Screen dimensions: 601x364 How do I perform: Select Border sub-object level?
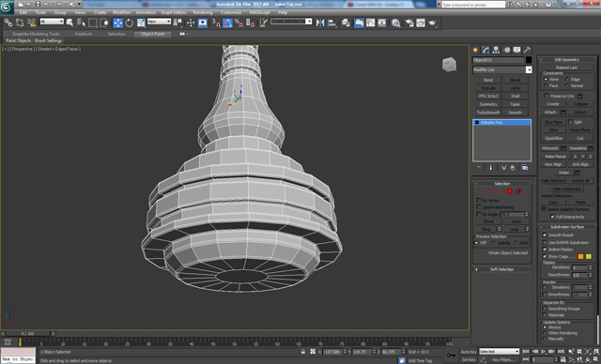point(501,191)
